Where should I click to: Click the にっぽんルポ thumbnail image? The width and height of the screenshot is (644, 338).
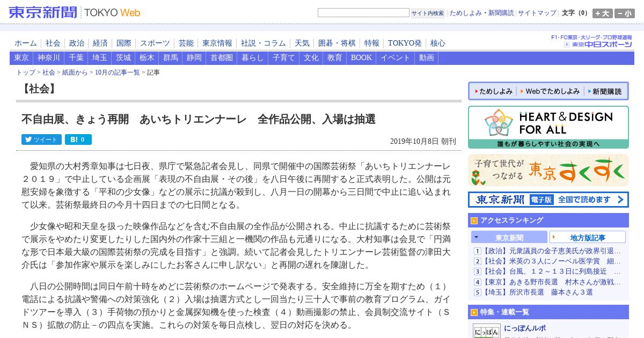[x=487, y=330]
